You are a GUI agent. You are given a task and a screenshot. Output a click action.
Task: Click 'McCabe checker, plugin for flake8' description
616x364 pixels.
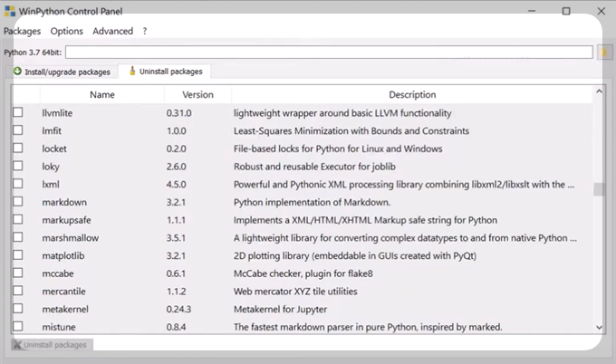tap(303, 273)
